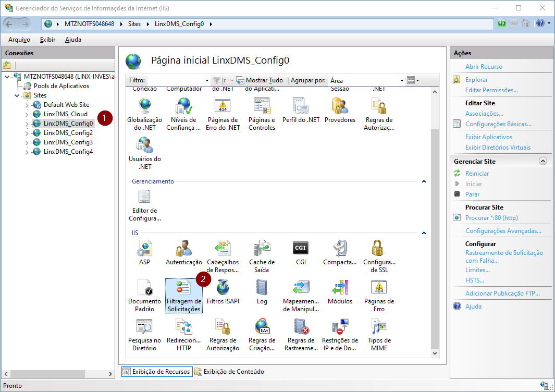Image resolution: width=555 pixels, height=392 pixels.
Task: Switch to Exibição de Recursos tab
Action: [157, 372]
